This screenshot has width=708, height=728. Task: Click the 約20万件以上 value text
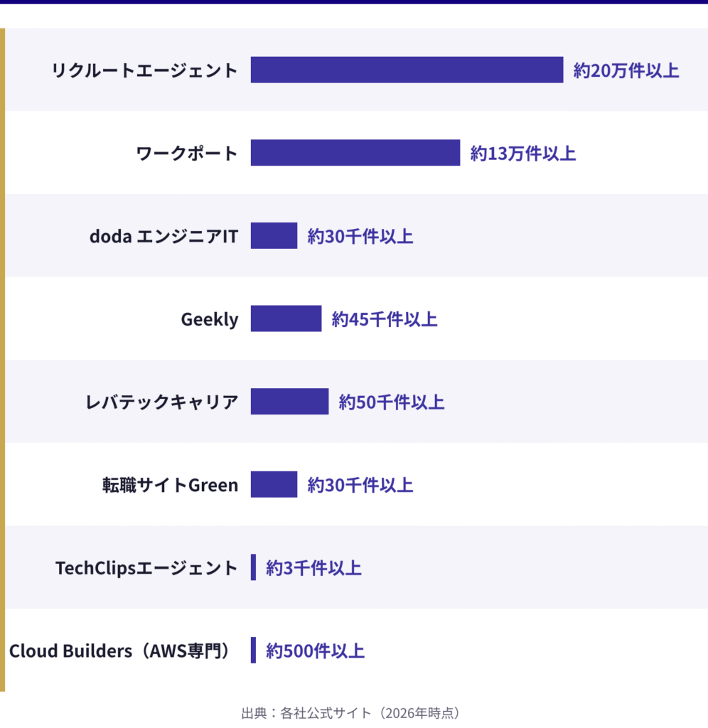click(626, 70)
